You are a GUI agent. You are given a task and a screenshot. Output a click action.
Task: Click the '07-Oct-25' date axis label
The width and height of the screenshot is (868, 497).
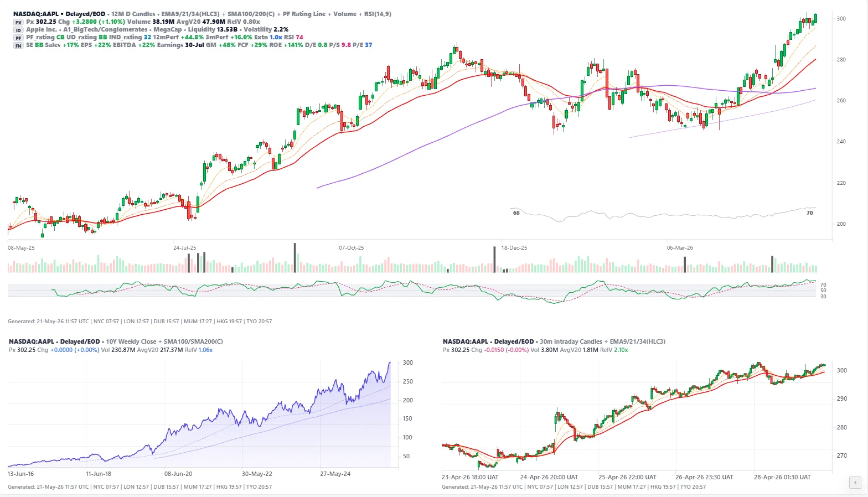click(x=352, y=248)
